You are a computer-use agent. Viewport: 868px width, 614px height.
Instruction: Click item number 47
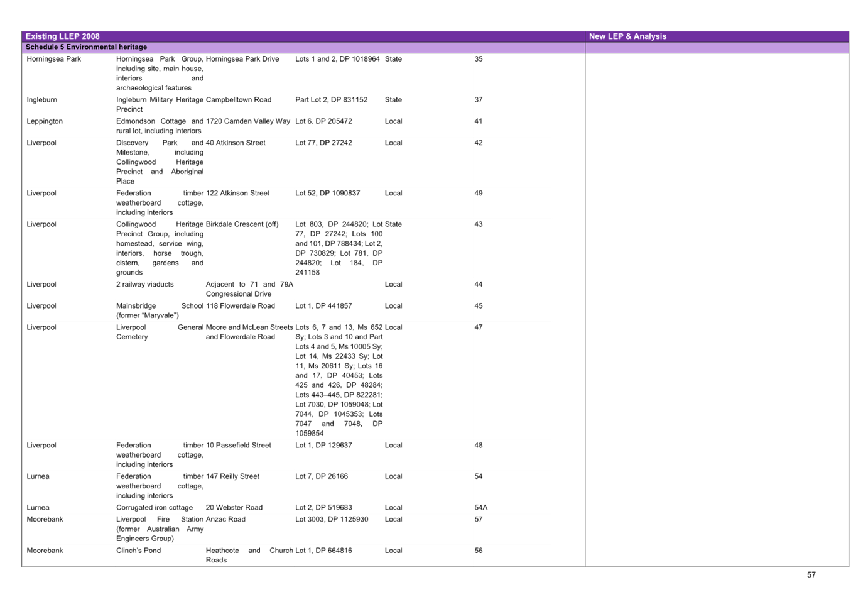tap(479, 327)
